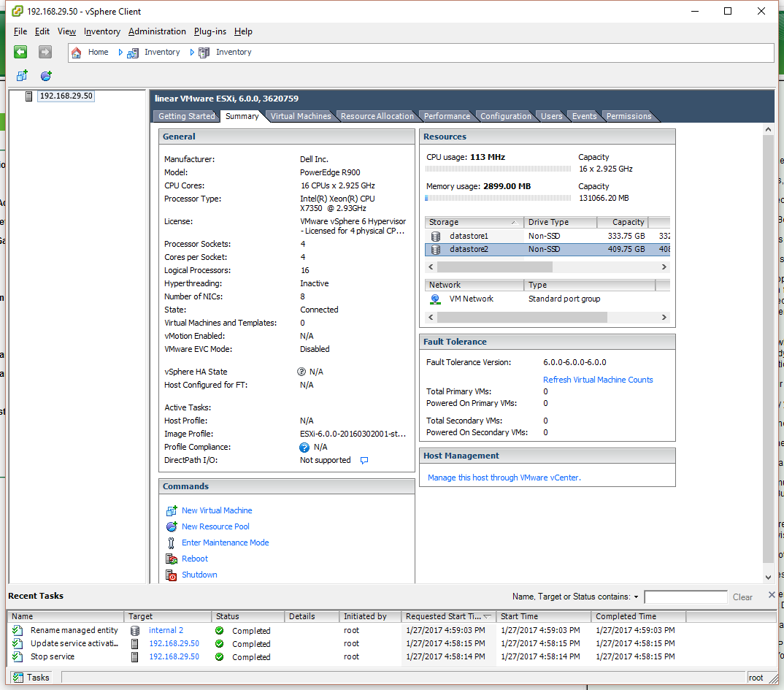Viewport: 784px width, 690px height.
Task: Switch to the Users tab
Action: click(551, 116)
